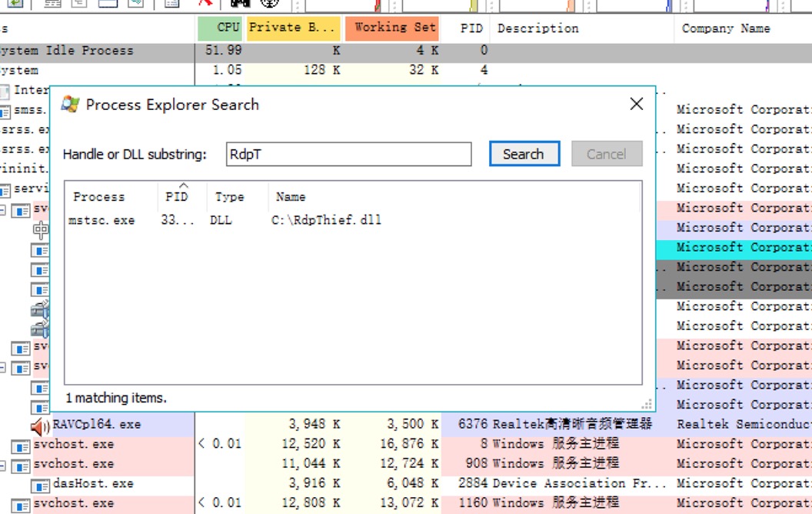Click the 51.99 CPU value
Viewport: 812px width, 514px height.
click(x=223, y=50)
